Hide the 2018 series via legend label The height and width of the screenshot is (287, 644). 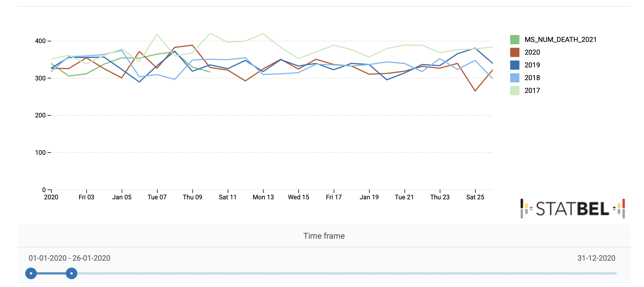tap(532, 78)
